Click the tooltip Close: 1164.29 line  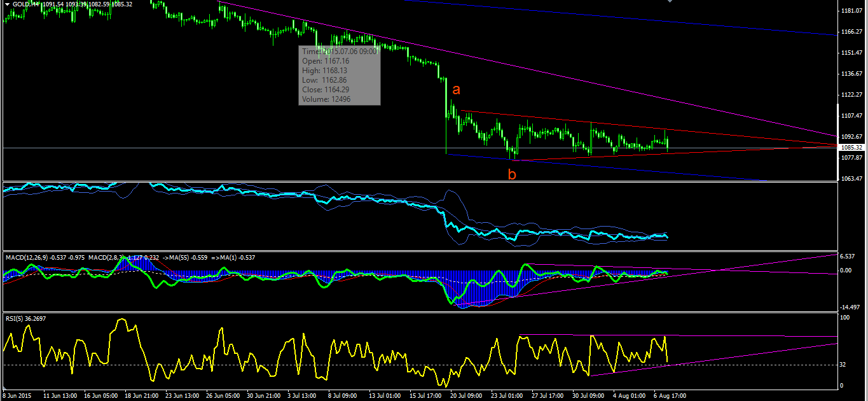[x=326, y=90]
